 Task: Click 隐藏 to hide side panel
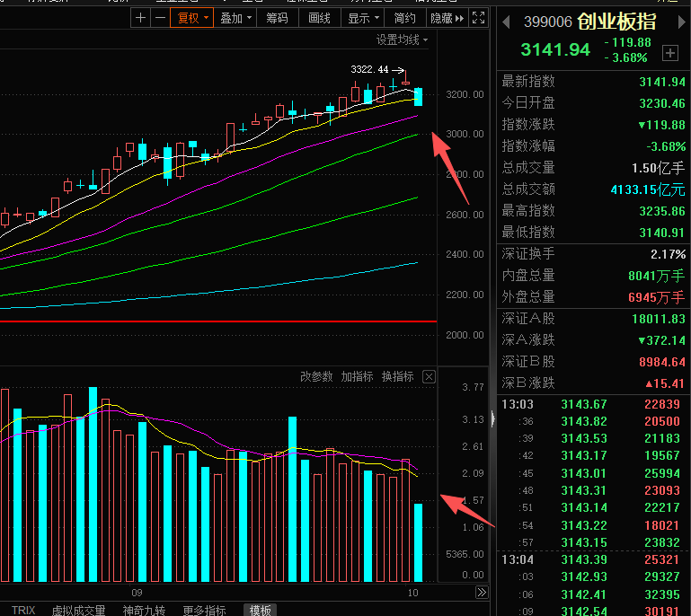point(447,18)
